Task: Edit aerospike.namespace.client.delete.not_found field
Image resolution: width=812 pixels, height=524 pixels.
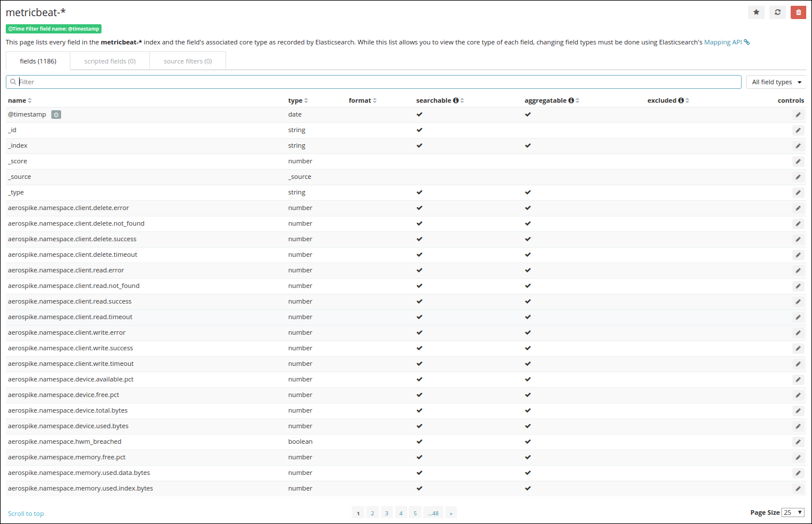Action: coord(798,224)
